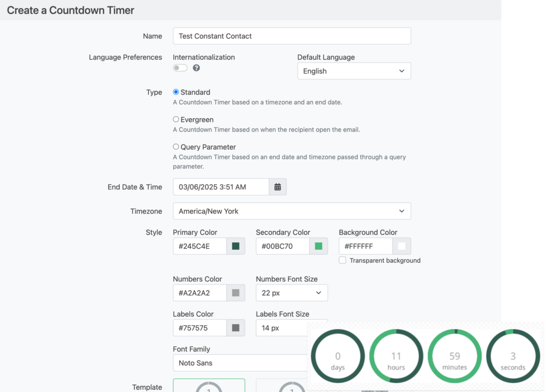This screenshot has width=546, height=392.
Task: Click the Name input field
Action: pyautogui.click(x=292, y=36)
